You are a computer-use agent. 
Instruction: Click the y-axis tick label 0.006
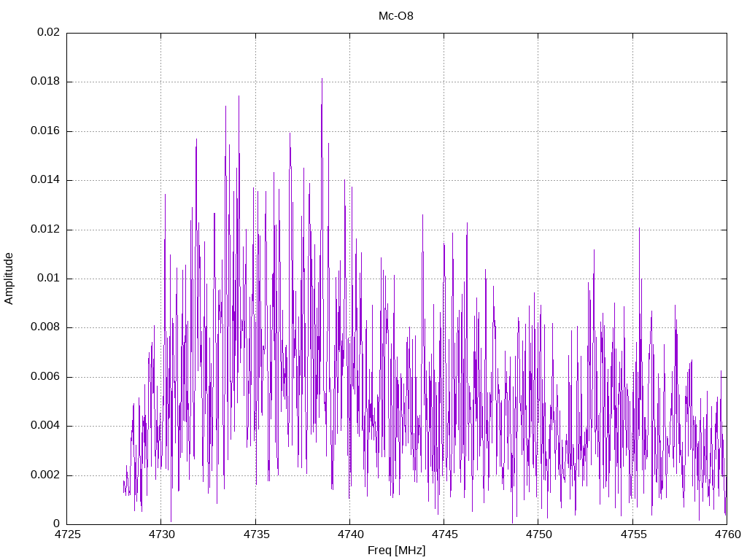tap(45, 377)
